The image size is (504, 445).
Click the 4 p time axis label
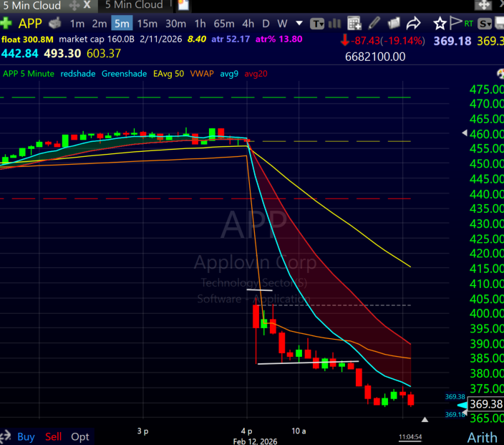[x=246, y=431]
